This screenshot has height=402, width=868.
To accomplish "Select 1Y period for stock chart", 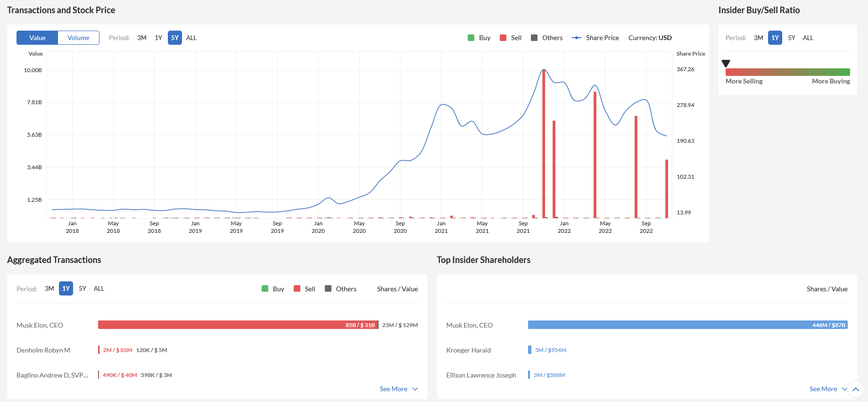I will (158, 38).
